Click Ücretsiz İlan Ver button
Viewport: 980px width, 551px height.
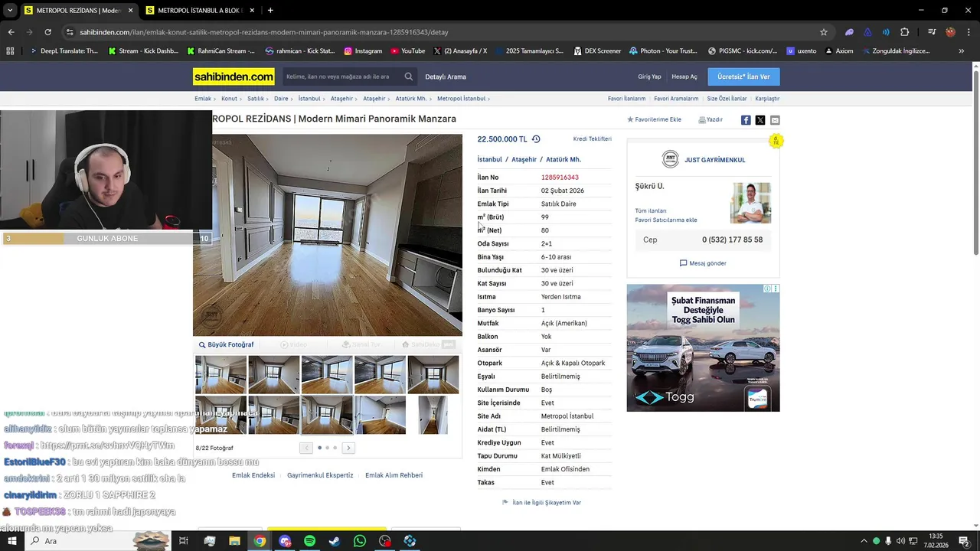point(743,77)
